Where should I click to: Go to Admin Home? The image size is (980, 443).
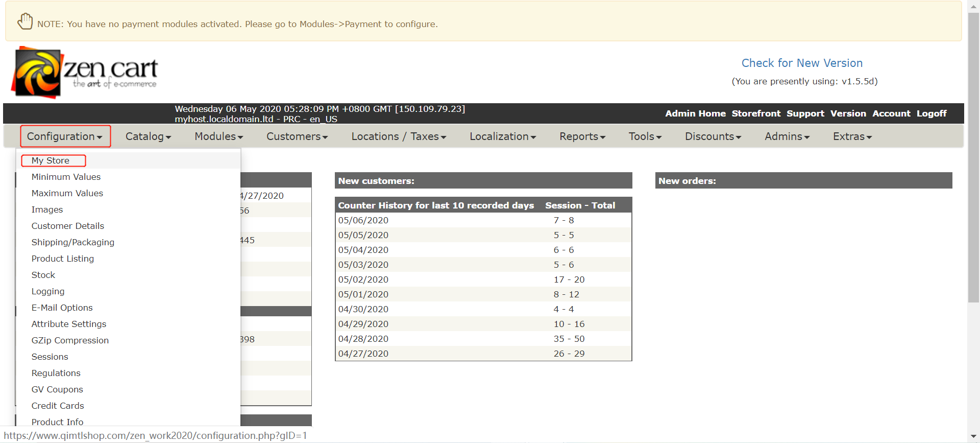coord(695,113)
